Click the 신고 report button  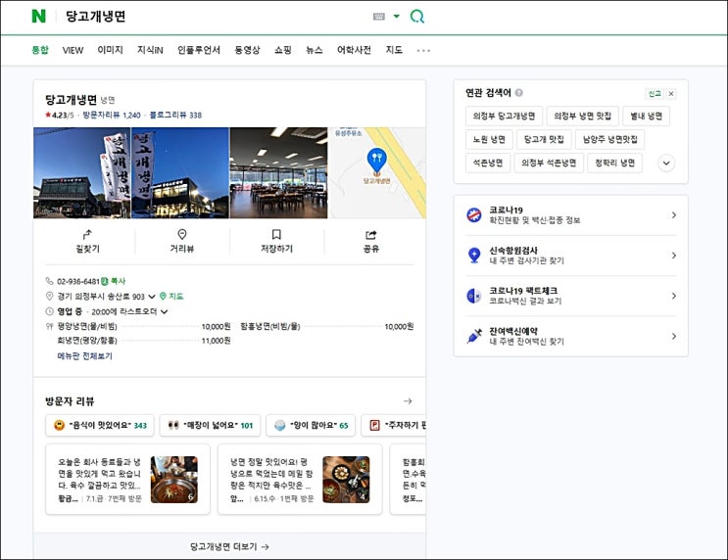655,94
